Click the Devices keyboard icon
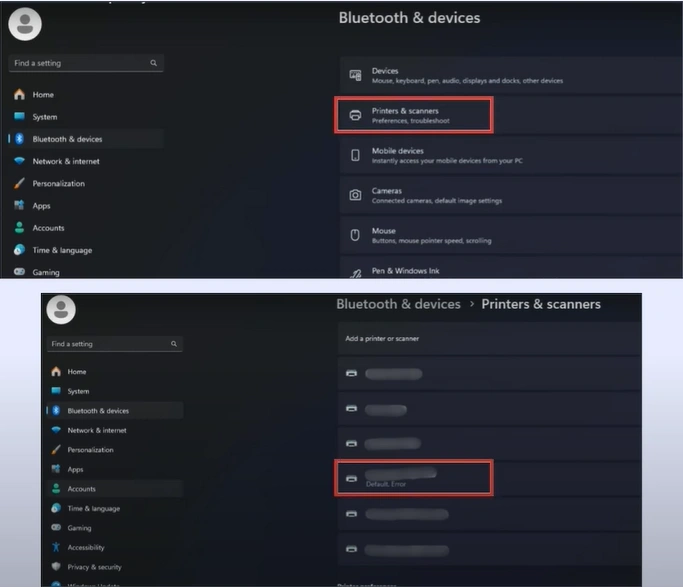 click(355, 76)
